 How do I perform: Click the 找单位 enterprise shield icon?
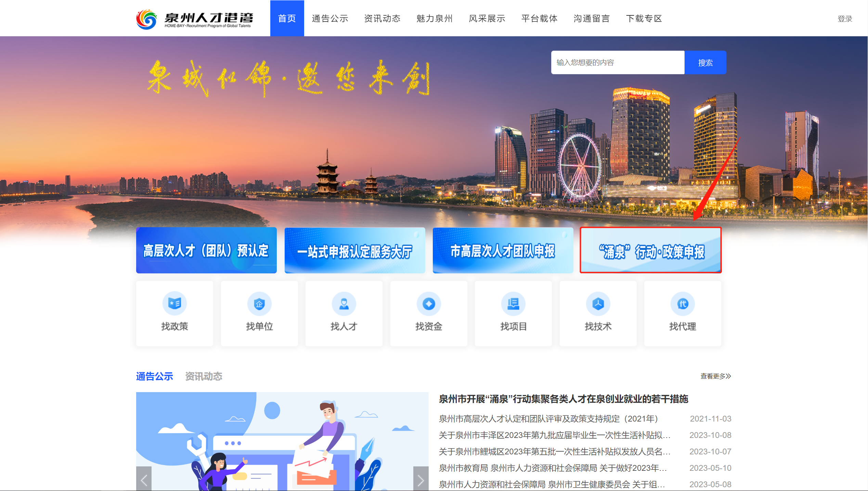[259, 303]
